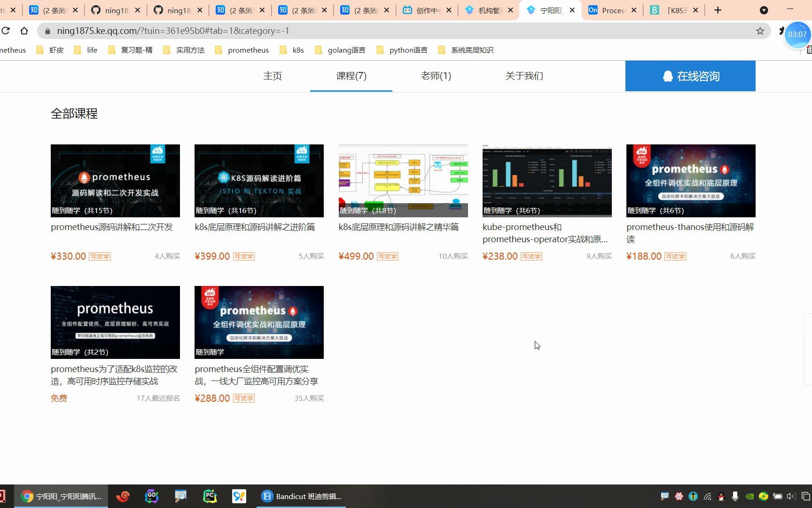Go to the 关于我们 tab

tap(524, 76)
